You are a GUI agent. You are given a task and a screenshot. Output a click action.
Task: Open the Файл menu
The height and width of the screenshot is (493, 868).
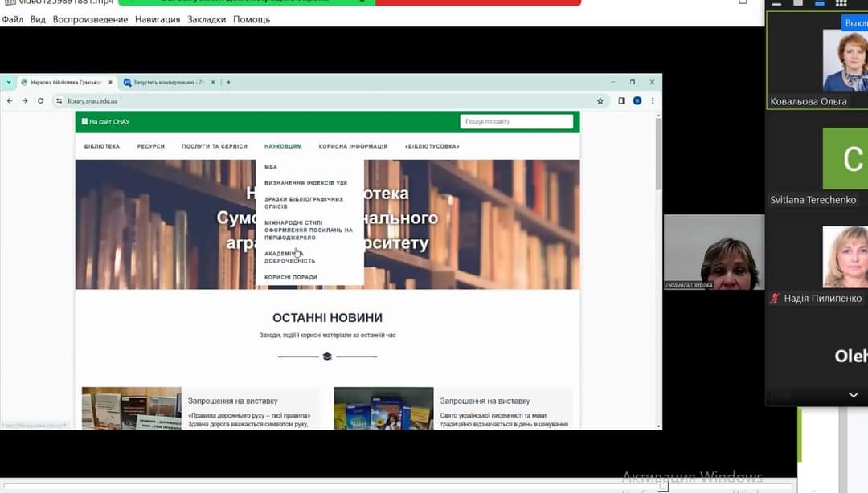click(x=12, y=19)
